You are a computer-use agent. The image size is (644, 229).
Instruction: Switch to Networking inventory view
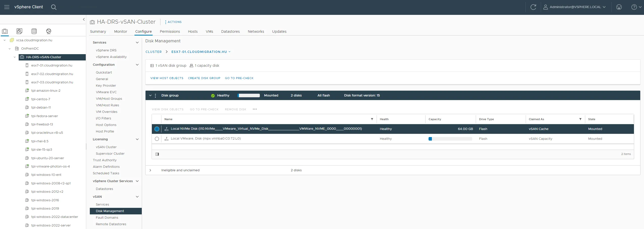(x=49, y=31)
